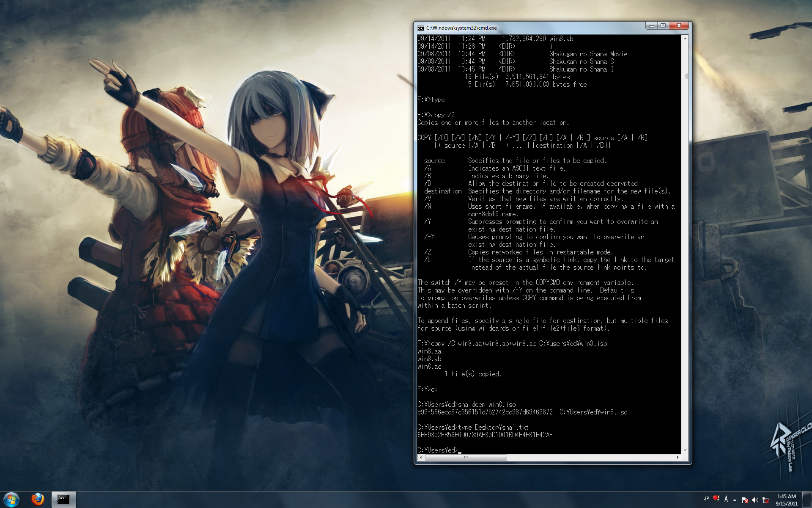Open the disconnected network tray icon

pyautogui.click(x=765, y=500)
